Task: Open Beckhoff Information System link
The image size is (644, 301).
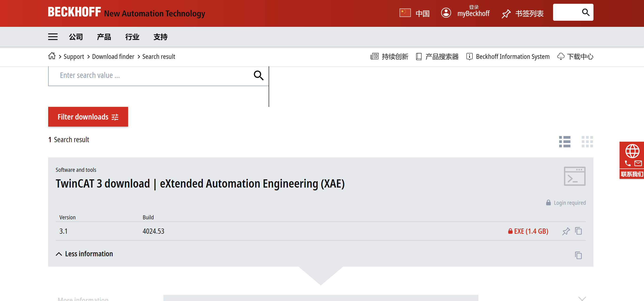Action: coord(513,56)
